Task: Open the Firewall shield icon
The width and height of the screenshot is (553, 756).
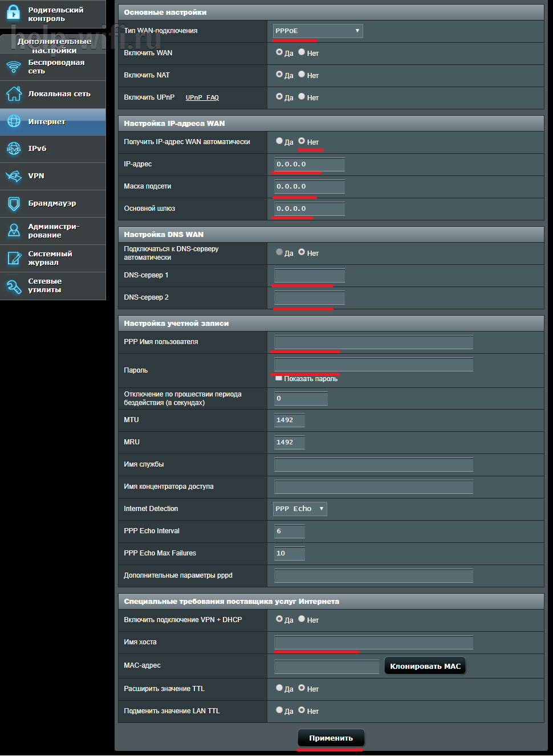Action: pos(14,203)
